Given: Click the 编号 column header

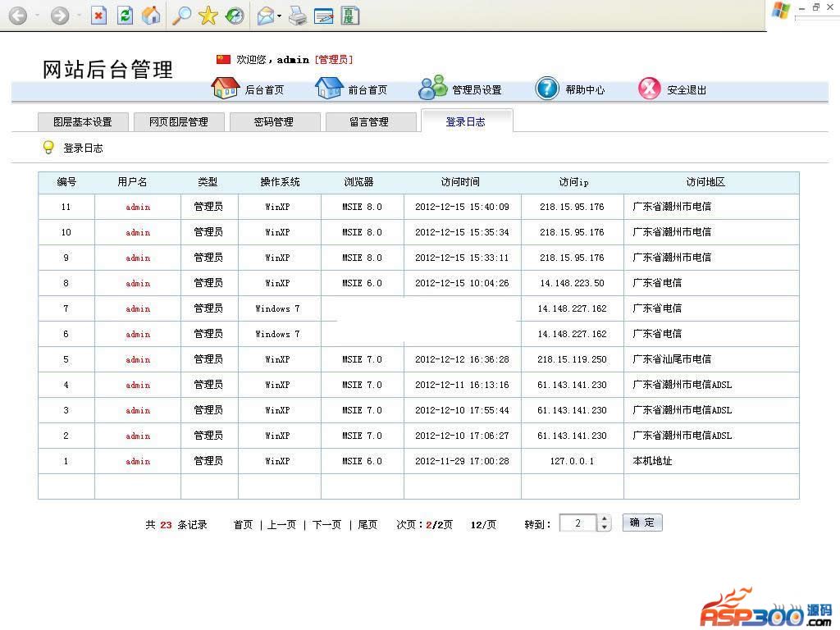Looking at the screenshot, I should [66, 182].
